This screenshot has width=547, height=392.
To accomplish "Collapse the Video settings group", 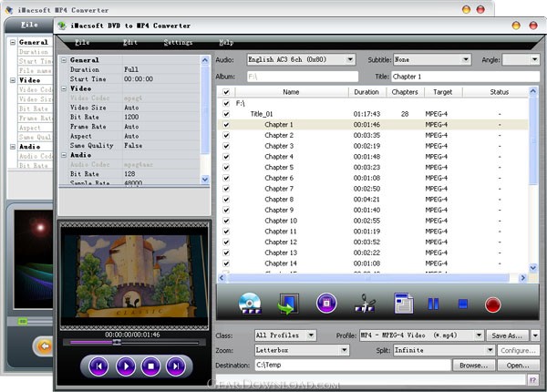I will click(64, 88).
